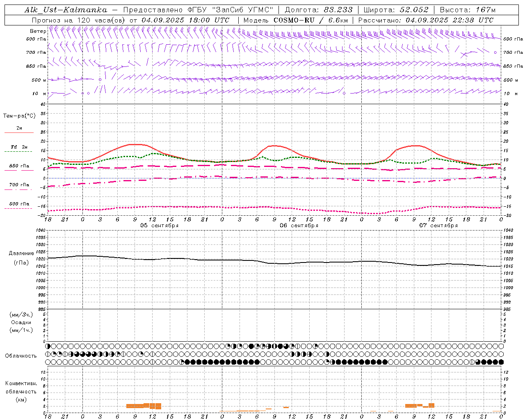Click the 'Осадки' precipitation label
Viewport: 525px width, 420px height.
pyautogui.click(x=21, y=322)
